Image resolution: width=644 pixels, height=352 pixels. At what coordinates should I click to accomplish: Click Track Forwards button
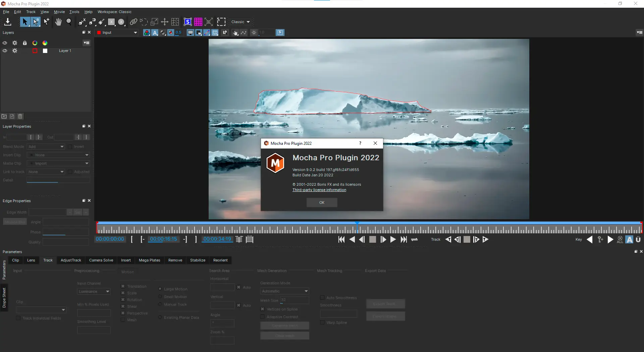click(485, 239)
